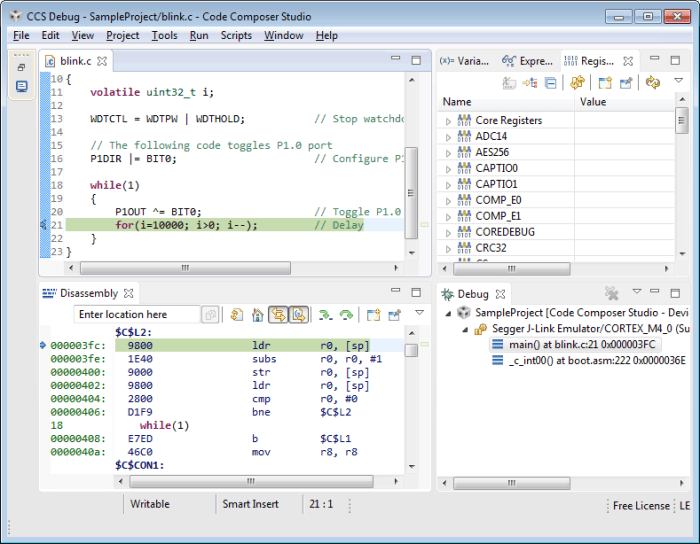
Task: Switch to the Expressions tab
Action: coord(527,61)
